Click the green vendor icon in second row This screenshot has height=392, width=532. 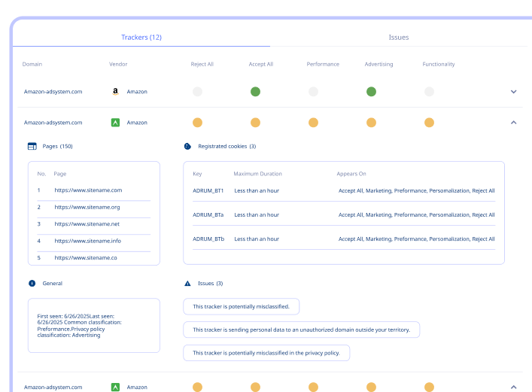click(x=115, y=122)
